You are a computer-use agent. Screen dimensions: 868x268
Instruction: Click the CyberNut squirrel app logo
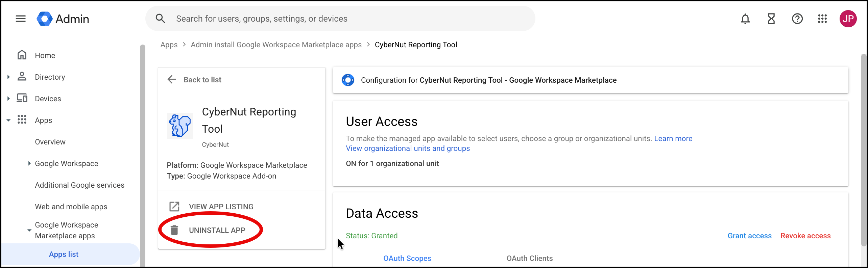[x=180, y=126]
